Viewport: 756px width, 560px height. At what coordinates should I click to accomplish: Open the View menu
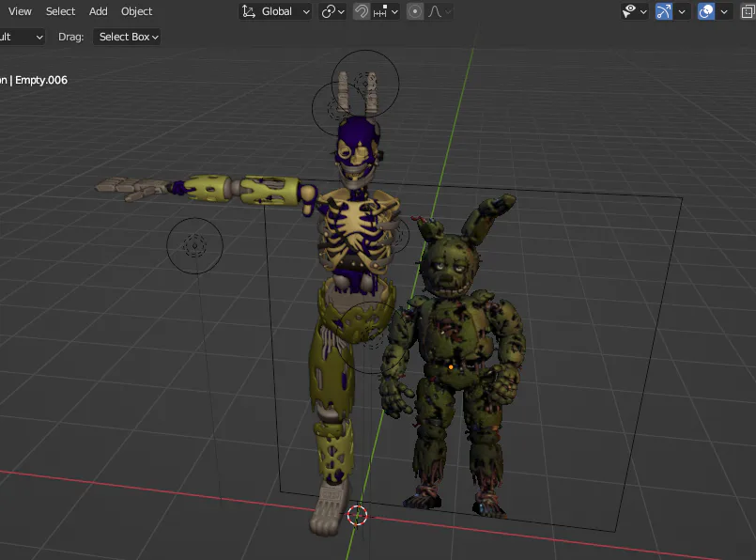[x=20, y=11]
